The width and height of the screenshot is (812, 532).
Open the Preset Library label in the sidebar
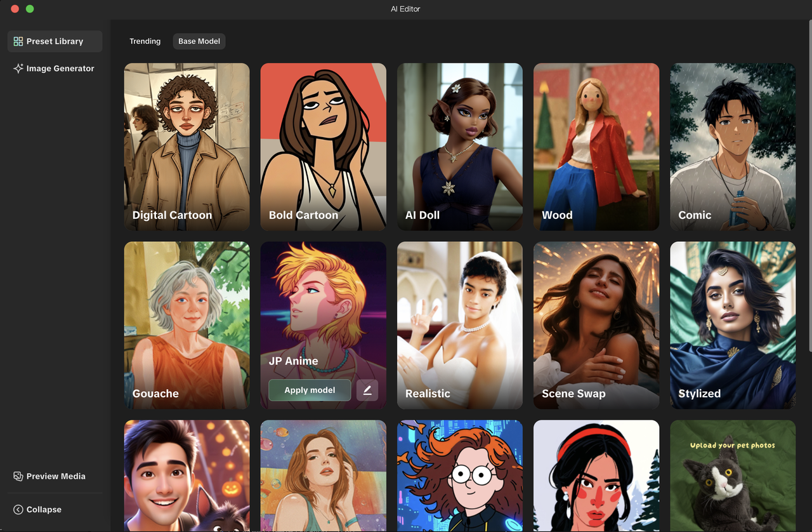(x=55, y=41)
